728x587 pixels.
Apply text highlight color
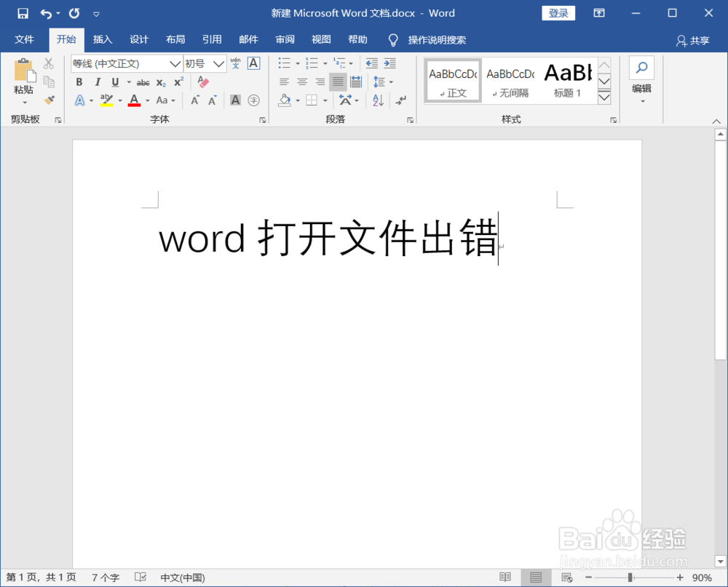pyautogui.click(x=106, y=100)
